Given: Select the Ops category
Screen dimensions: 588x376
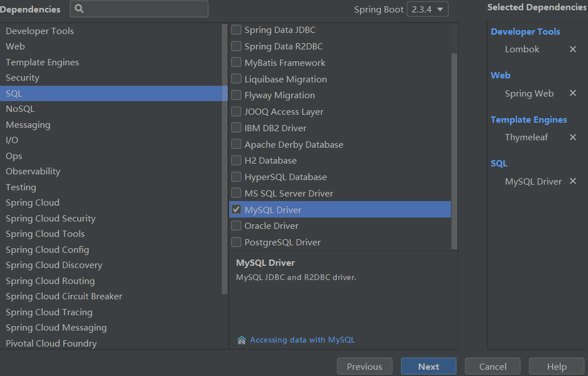Looking at the screenshot, I should [x=111, y=156].
